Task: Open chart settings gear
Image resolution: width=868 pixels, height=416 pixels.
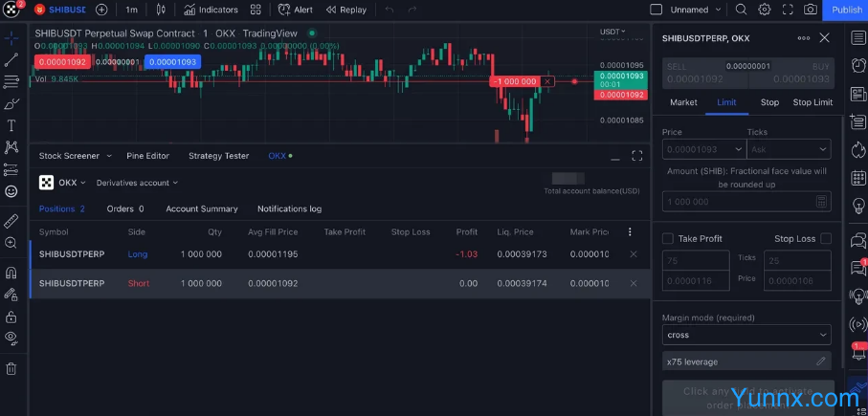Action: point(765,10)
